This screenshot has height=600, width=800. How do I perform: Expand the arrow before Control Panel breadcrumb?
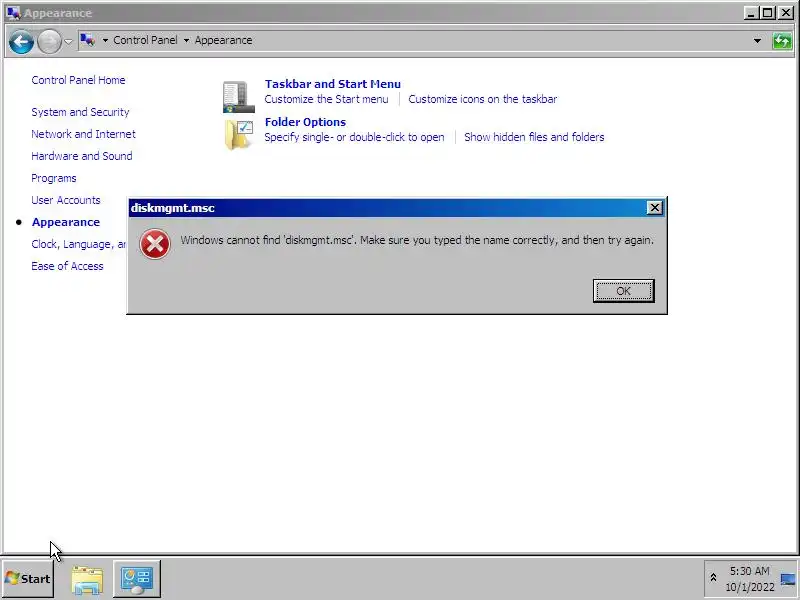105,40
